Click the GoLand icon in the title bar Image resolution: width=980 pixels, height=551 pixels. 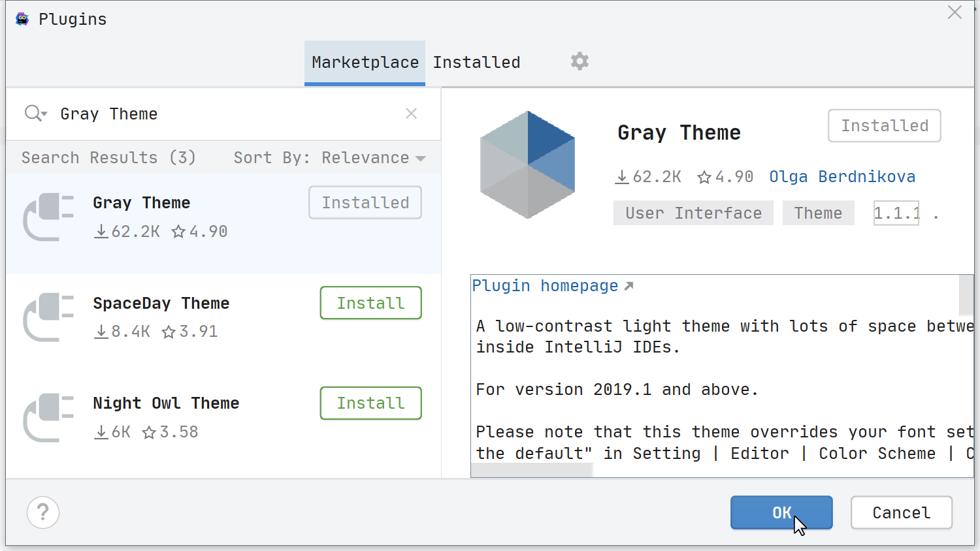click(x=22, y=18)
